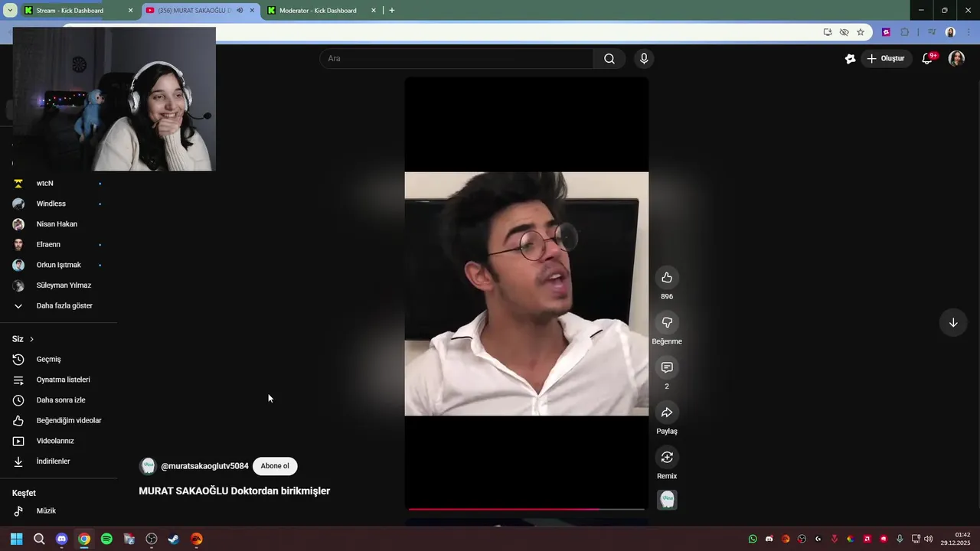This screenshot has width=980, height=551.
Task: Click the system tray microphone icon
Action: click(x=900, y=539)
